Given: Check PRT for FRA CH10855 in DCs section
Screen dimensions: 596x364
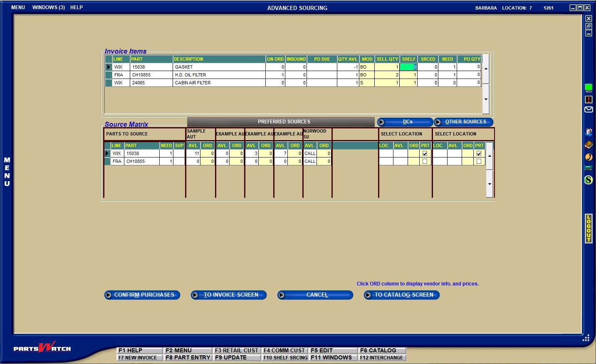Looking at the screenshot, I should pyautogui.click(x=425, y=161).
